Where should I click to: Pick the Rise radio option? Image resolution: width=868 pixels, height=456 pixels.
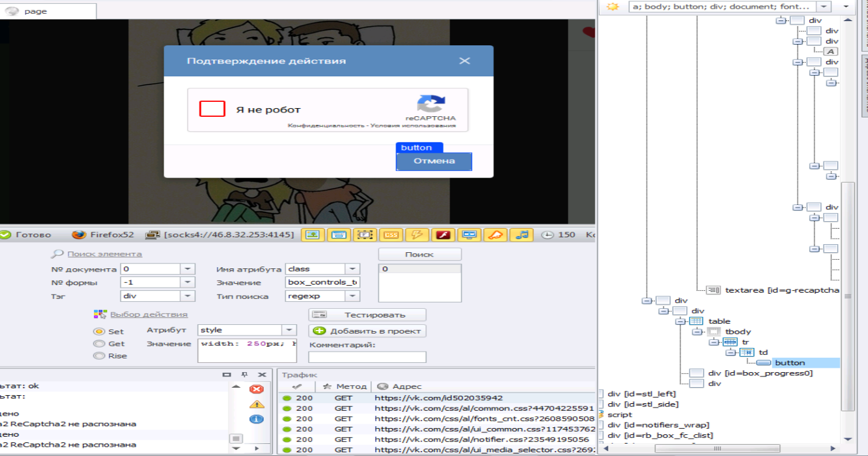point(98,356)
